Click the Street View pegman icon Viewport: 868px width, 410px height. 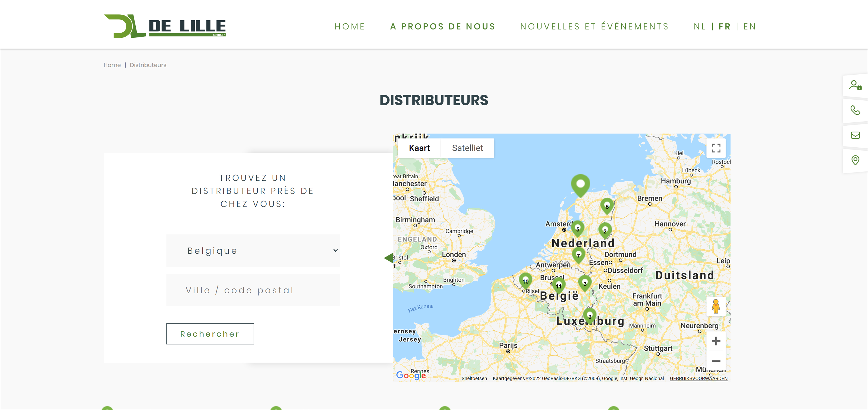[716, 307]
